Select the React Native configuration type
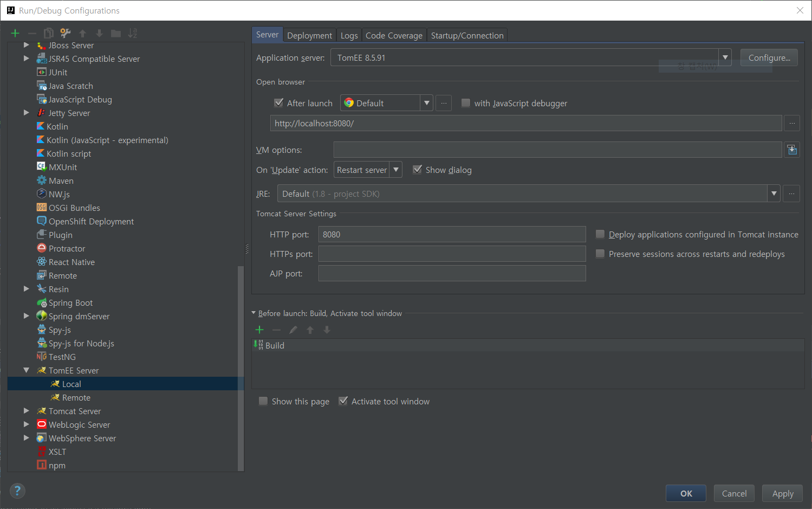This screenshot has width=812, height=509. tap(72, 262)
